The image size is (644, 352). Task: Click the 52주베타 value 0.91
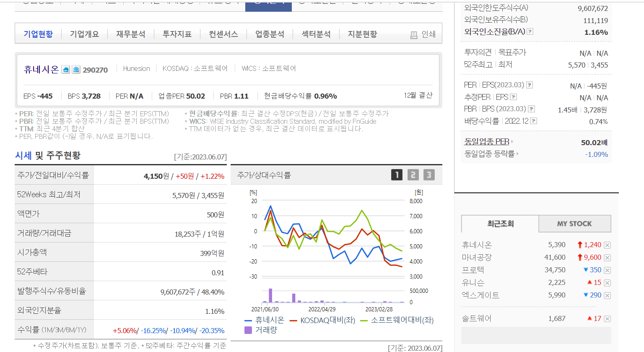click(x=218, y=273)
